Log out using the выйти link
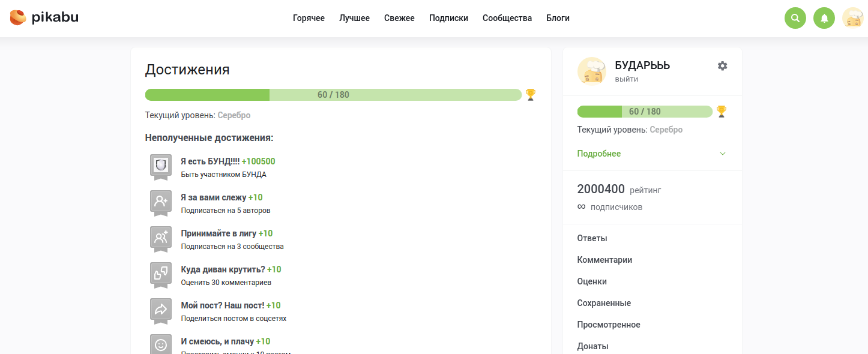This screenshot has height=354, width=868. tap(627, 79)
